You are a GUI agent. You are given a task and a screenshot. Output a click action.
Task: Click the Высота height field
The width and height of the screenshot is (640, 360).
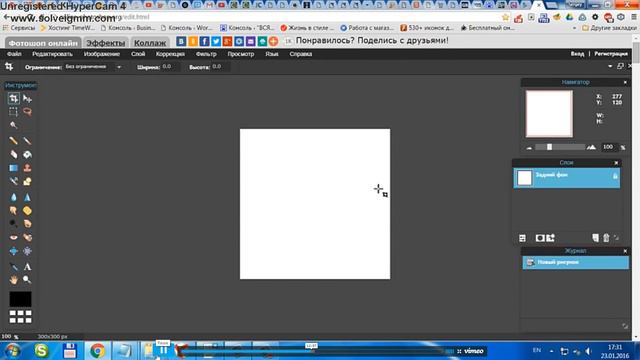[x=220, y=67]
